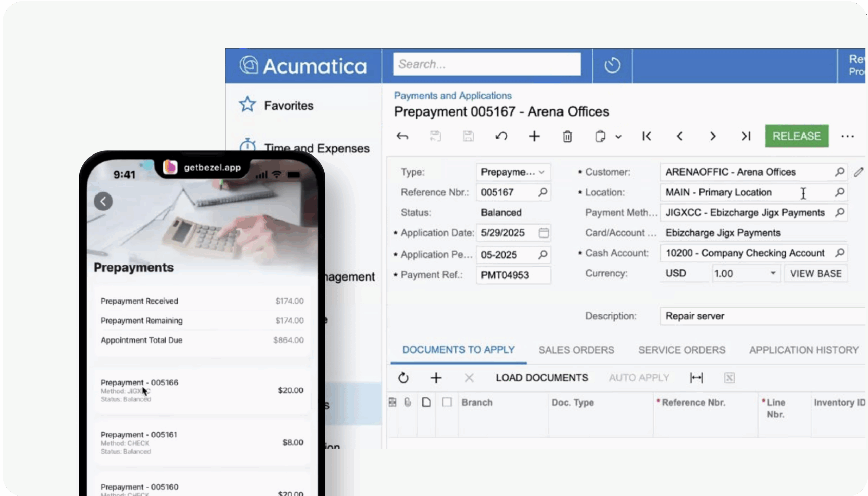Screen dimensions: 868x496
Task: Click Reference Nbr. column header
Action: click(693, 402)
